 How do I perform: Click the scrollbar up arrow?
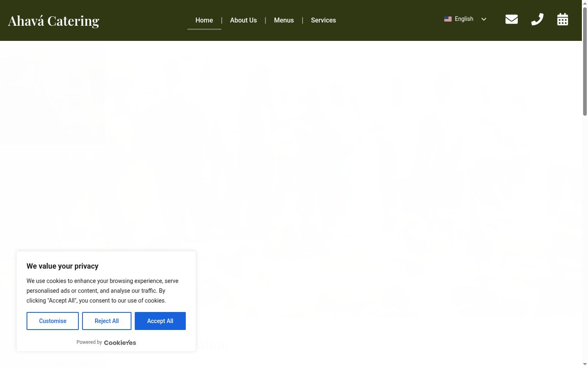[585, 3]
